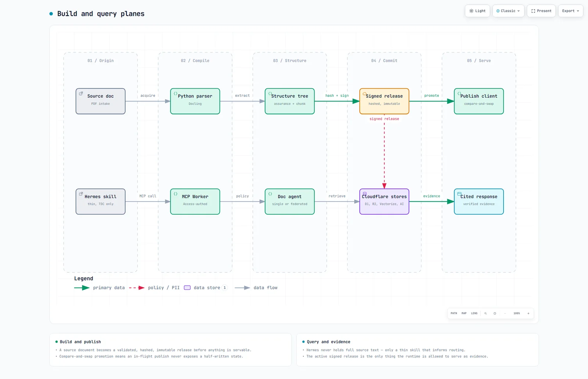
Task: Select the 'retrieve' edge label
Action: tap(337, 196)
